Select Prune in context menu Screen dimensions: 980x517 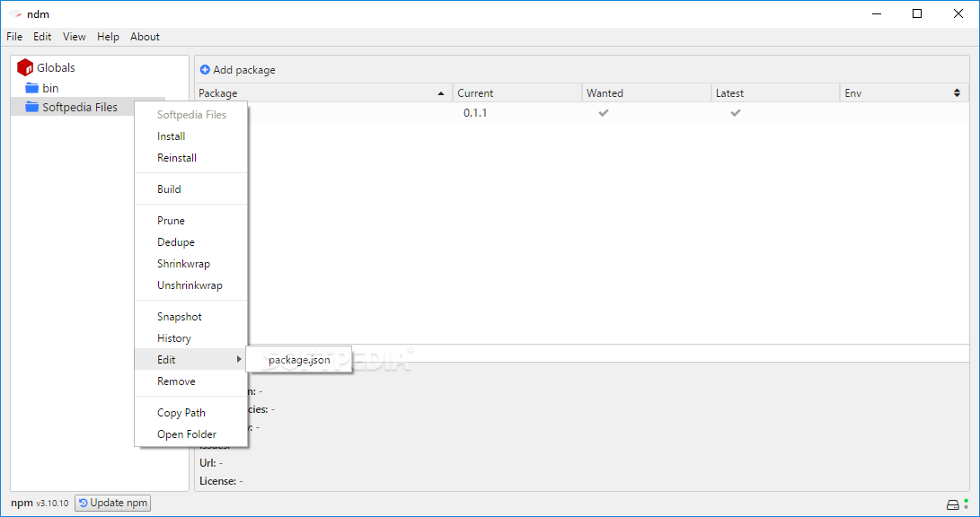191,221
